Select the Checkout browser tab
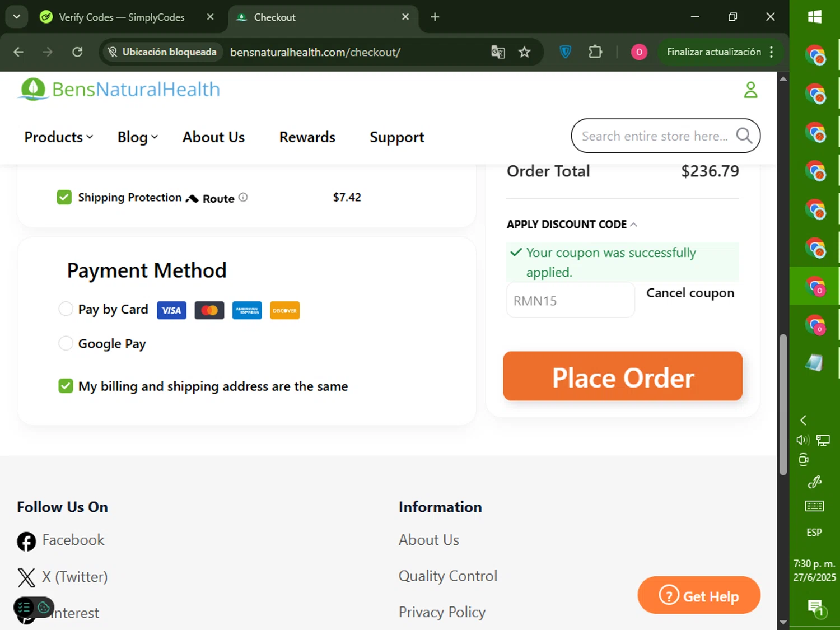840x630 pixels. [x=322, y=17]
